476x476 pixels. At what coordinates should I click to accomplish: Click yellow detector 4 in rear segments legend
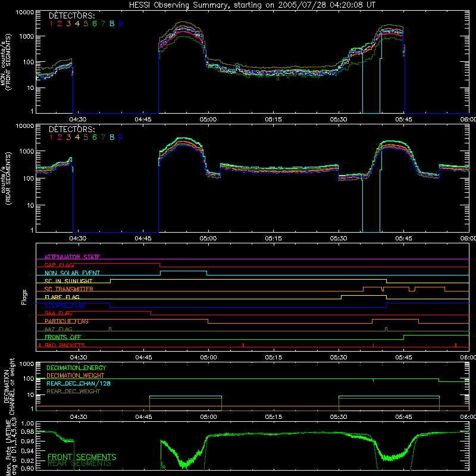pos(77,137)
